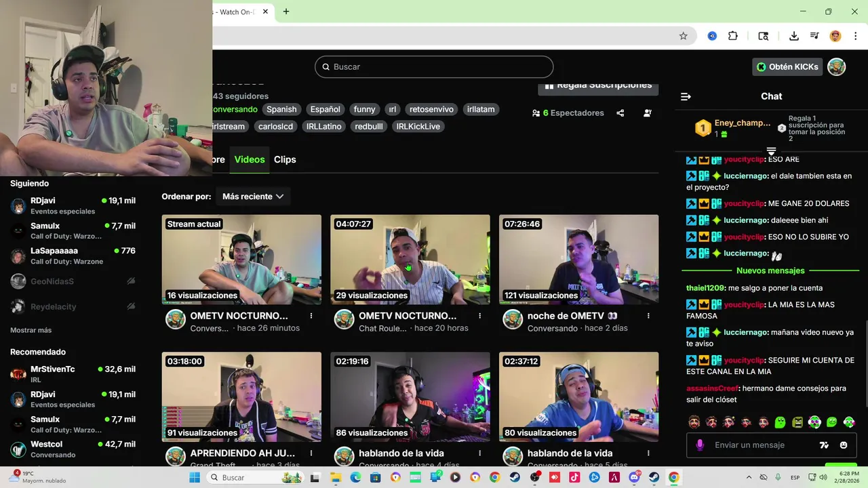This screenshot has width=868, height=488.
Task: Open the 03:18:00 video thumbnail
Action: tap(241, 396)
